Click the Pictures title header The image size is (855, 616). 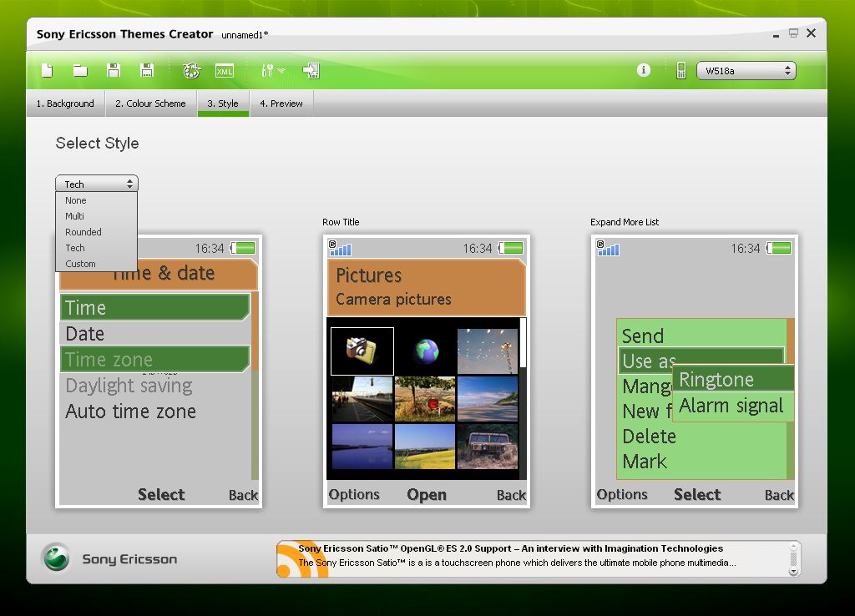coord(368,275)
